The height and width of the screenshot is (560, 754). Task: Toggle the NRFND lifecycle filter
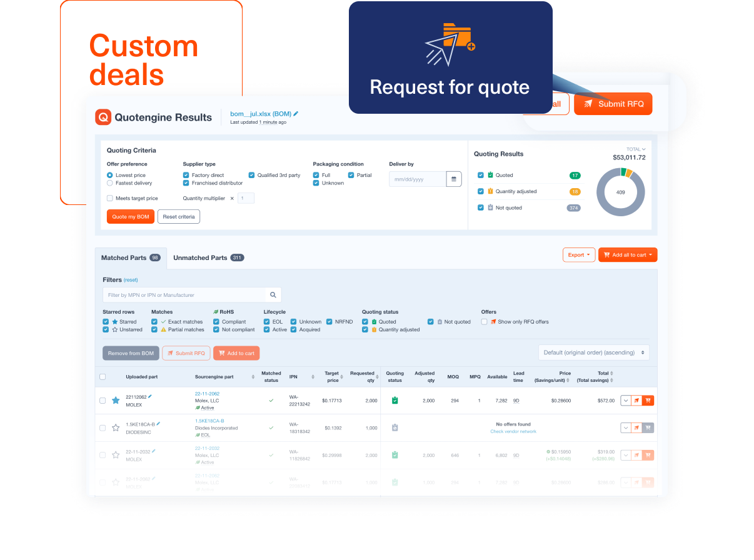pos(329,322)
